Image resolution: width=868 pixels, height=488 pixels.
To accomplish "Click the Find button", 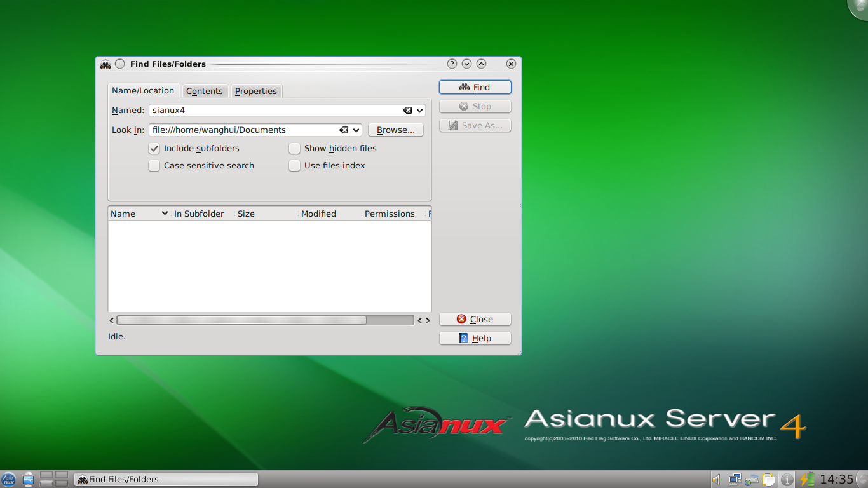I will coord(475,87).
